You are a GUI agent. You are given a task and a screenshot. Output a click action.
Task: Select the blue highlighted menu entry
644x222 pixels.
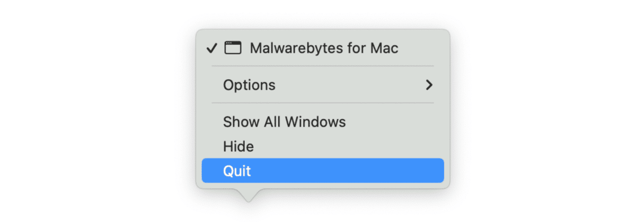pos(322,171)
